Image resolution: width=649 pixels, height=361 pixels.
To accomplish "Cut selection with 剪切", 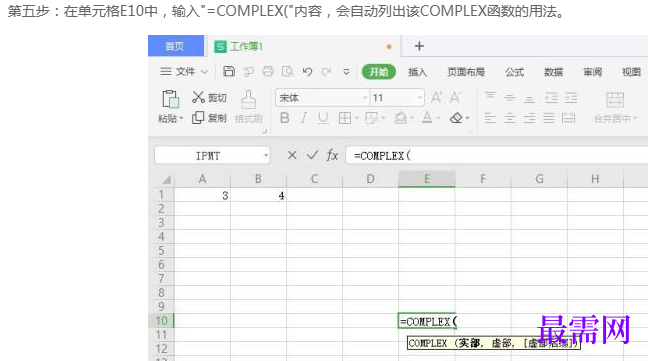I will tap(209, 98).
